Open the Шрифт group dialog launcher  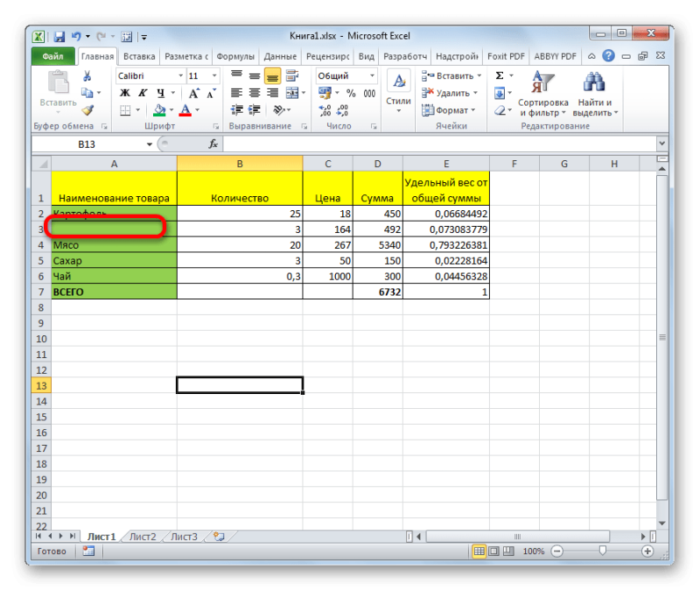[x=216, y=126]
